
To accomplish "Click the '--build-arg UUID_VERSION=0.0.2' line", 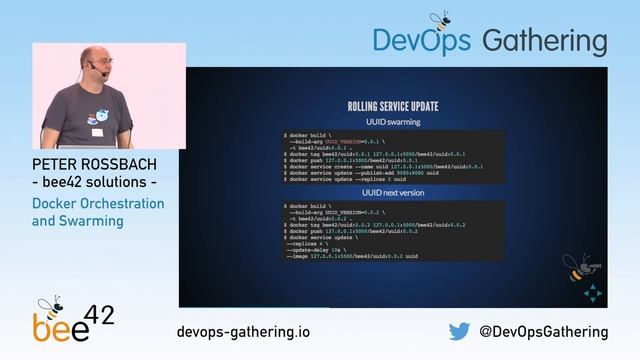I will coord(337,213).
